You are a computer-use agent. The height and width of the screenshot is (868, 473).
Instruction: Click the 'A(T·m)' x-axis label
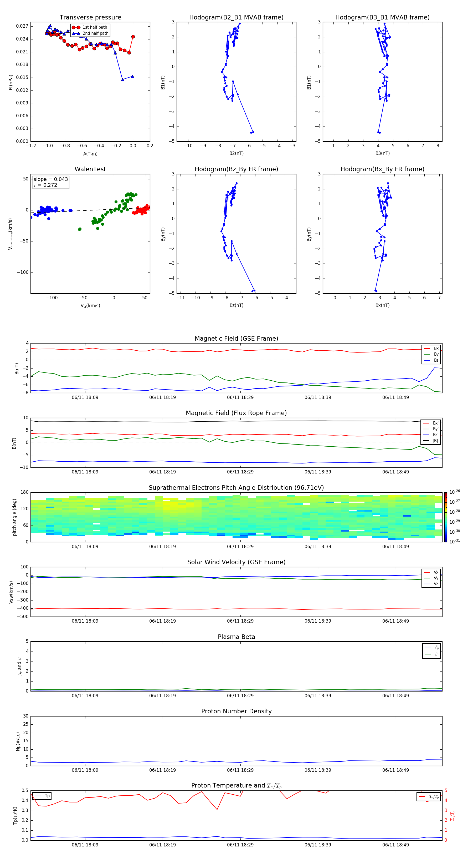tap(90, 154)
